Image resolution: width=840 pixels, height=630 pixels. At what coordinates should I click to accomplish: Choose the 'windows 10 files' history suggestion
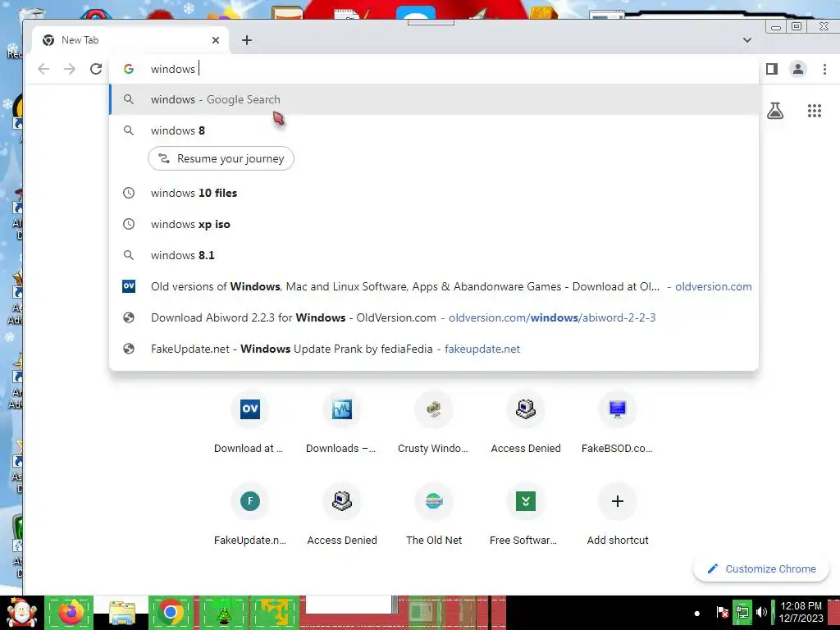(434, 193)
